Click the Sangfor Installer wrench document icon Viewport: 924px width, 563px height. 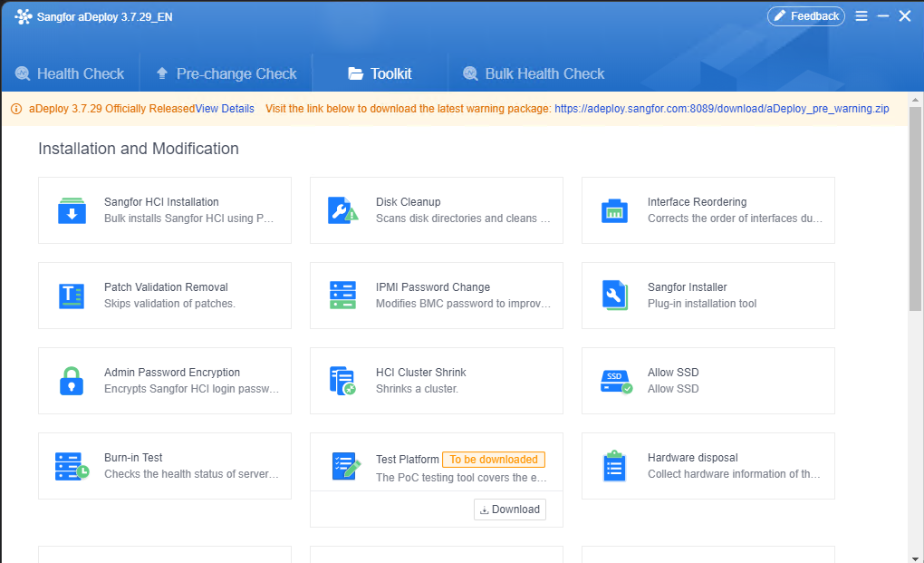614,296
